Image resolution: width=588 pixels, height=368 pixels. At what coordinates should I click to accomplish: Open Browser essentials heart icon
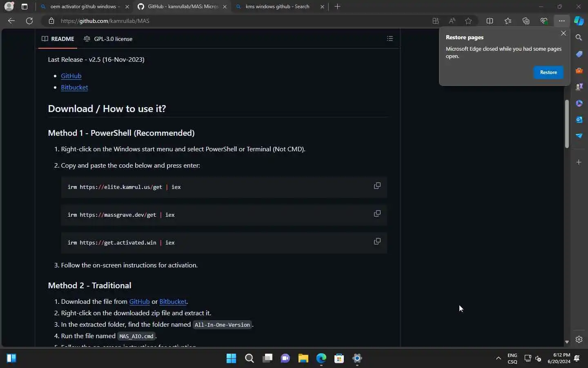pyautogui.click(x=544, y=21)
